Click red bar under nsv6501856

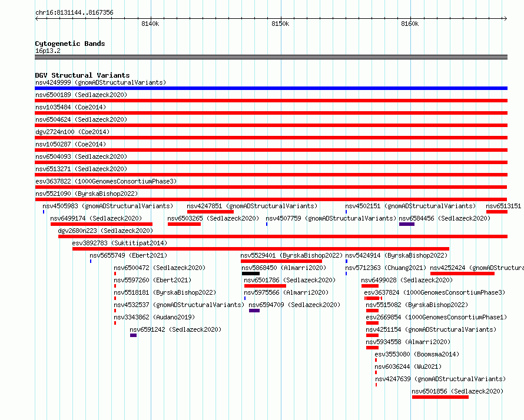440,397
